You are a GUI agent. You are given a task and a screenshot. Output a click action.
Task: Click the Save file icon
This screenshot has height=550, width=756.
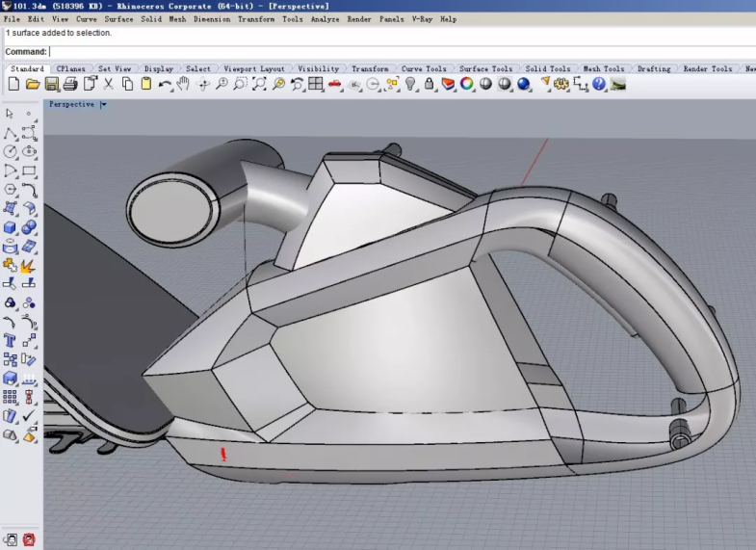pos(52,85)
